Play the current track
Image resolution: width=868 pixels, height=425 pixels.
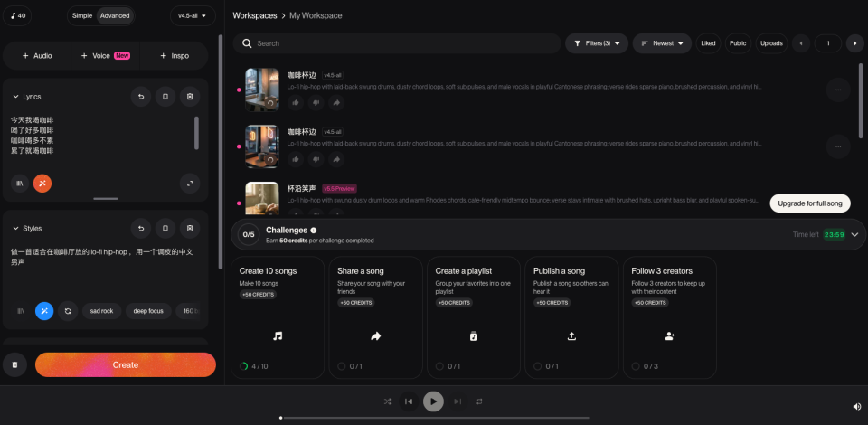[433, 401]
